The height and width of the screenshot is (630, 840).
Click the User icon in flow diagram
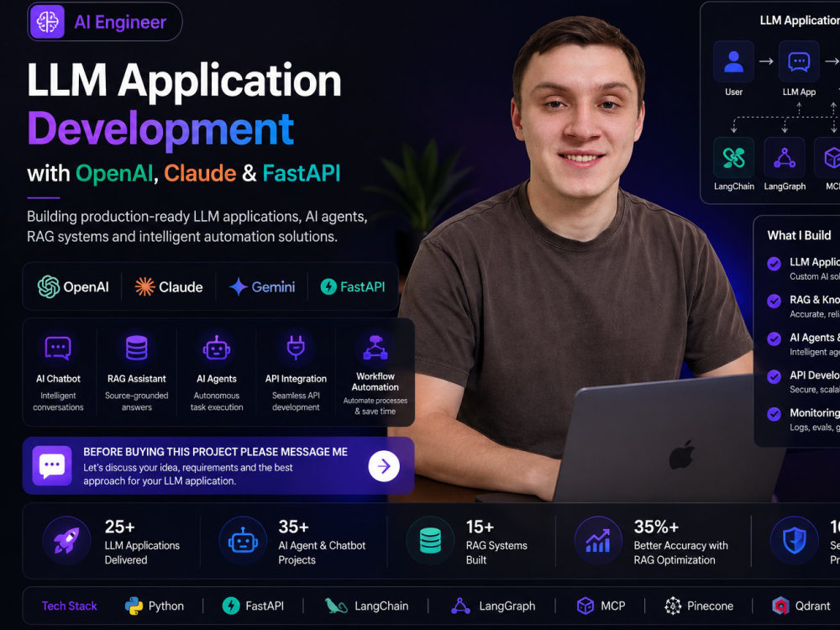click(x=733, y=61)
